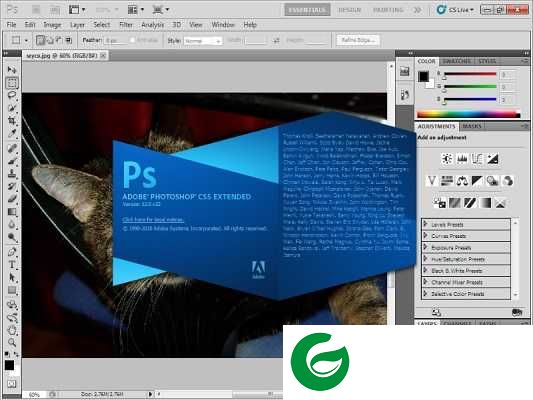Screen dimensions: 533x400
Task: Select the Lasso tool
Action: click(x=12, y=95)
